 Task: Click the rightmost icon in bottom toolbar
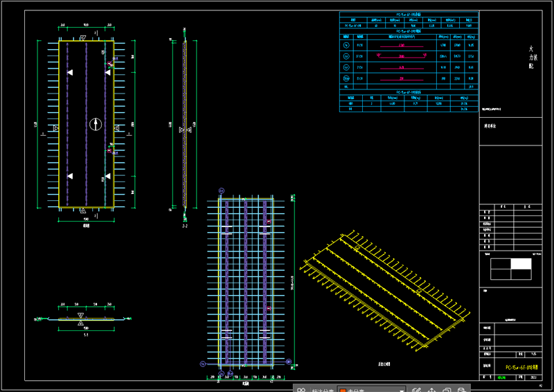point(461,390)
